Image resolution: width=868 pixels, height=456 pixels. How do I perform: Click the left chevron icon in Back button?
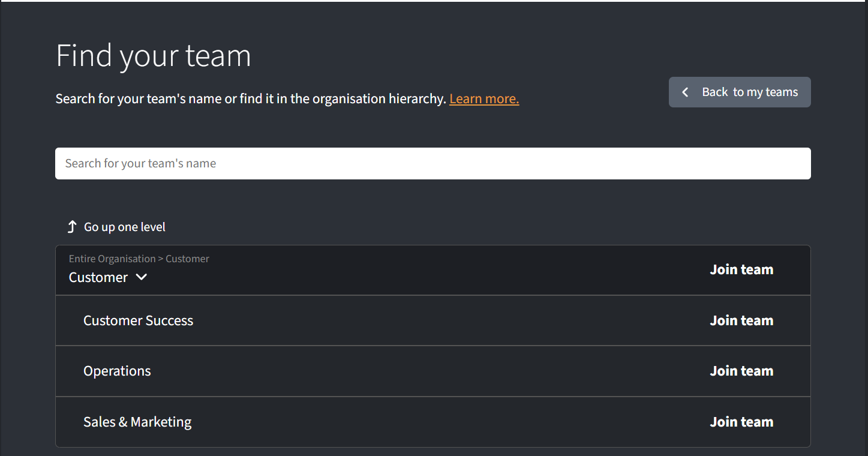(685, 92)
